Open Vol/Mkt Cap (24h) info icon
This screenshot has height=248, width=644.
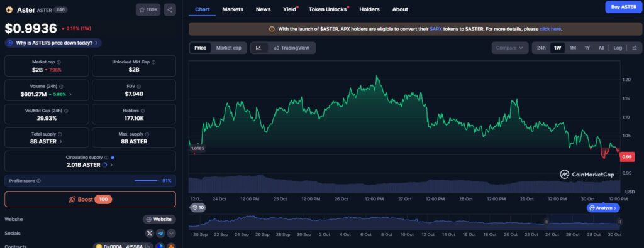point(66,111)
